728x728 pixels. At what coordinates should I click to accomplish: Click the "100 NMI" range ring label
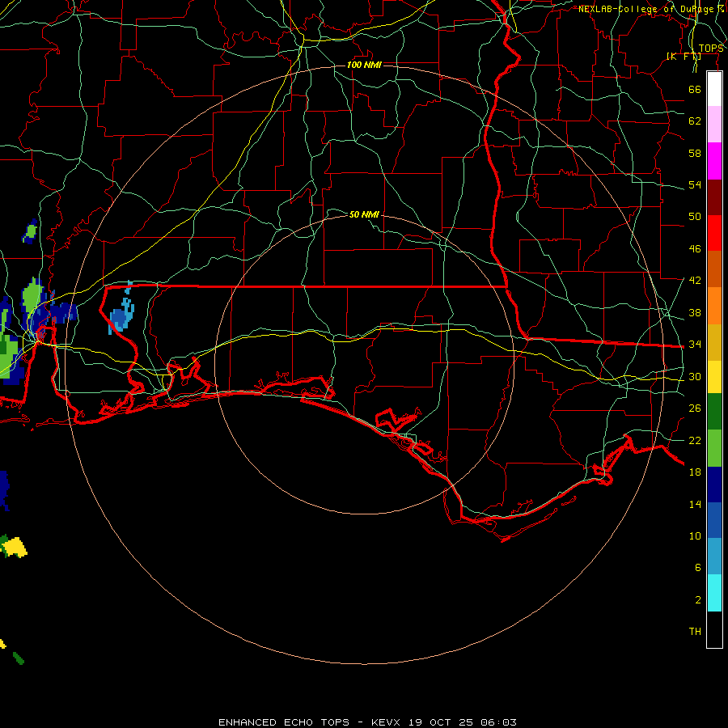(364, 65)
